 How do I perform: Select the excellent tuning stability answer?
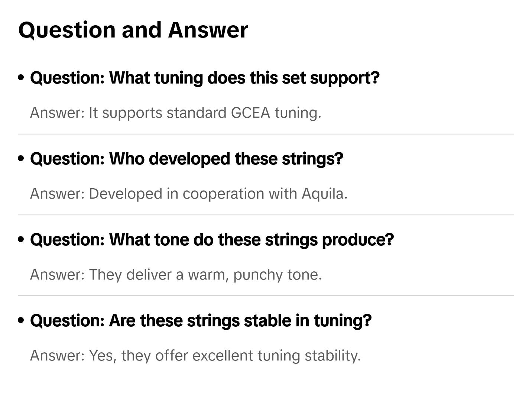(x=195, y=356)
